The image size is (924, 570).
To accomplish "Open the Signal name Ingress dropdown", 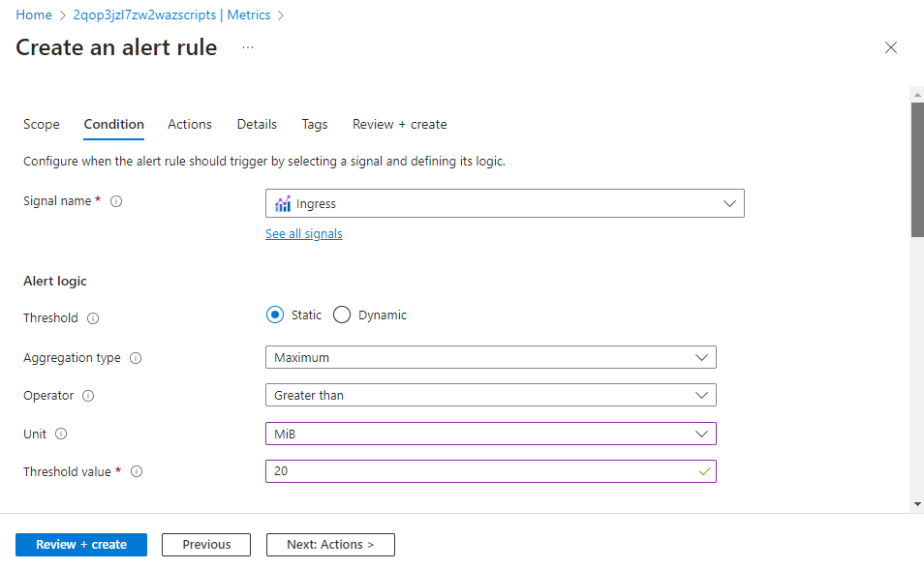I will pos(505,203).
